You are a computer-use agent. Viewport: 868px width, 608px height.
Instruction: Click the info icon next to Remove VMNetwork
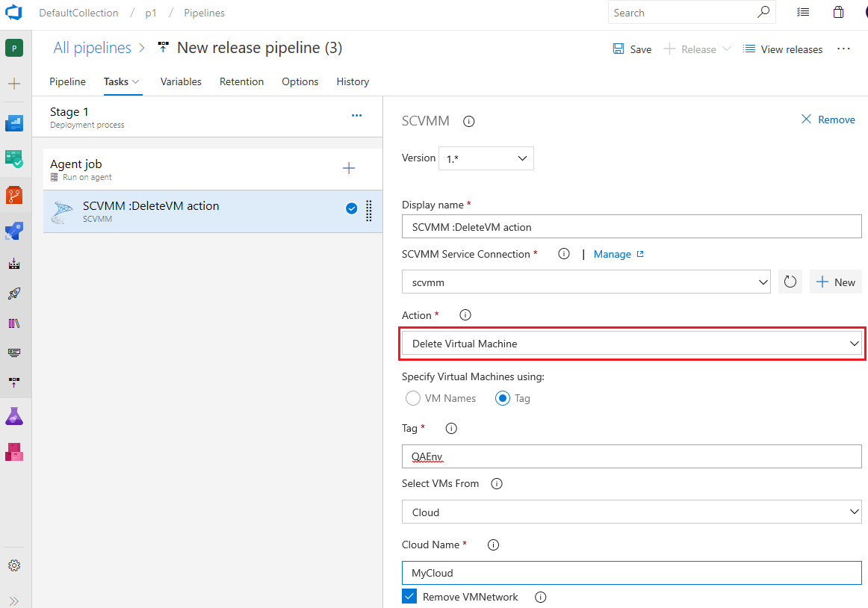click(x=540, y=597)
